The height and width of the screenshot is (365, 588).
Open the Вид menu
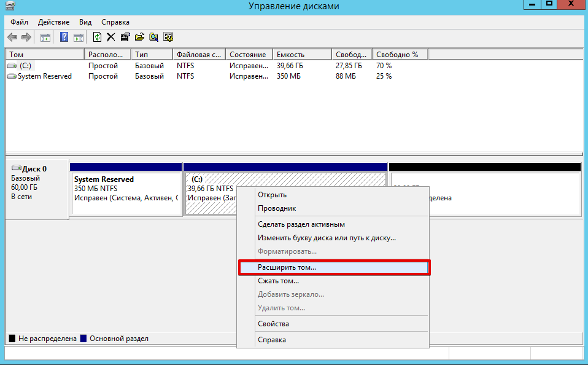point(85,22)
